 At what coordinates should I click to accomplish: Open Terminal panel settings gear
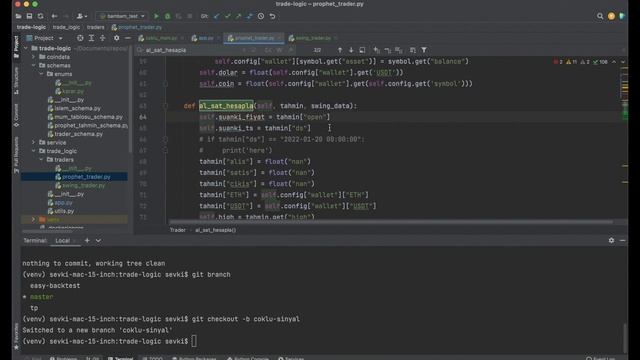coord(611,240)
